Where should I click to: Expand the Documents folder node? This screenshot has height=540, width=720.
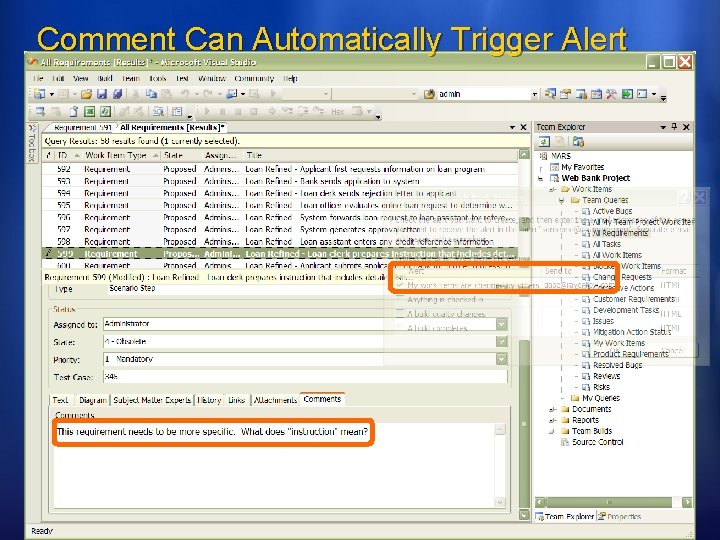point(552,409)
